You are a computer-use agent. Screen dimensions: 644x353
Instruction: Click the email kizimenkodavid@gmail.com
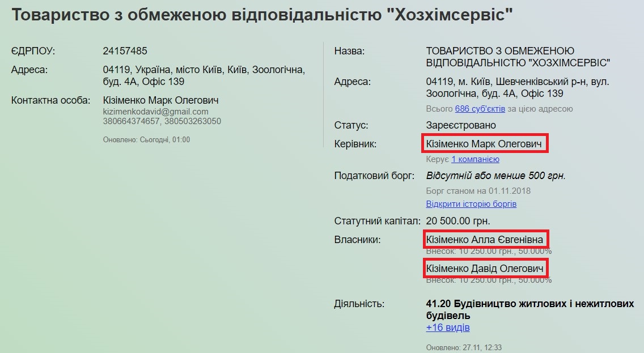[x=155, y=112]
